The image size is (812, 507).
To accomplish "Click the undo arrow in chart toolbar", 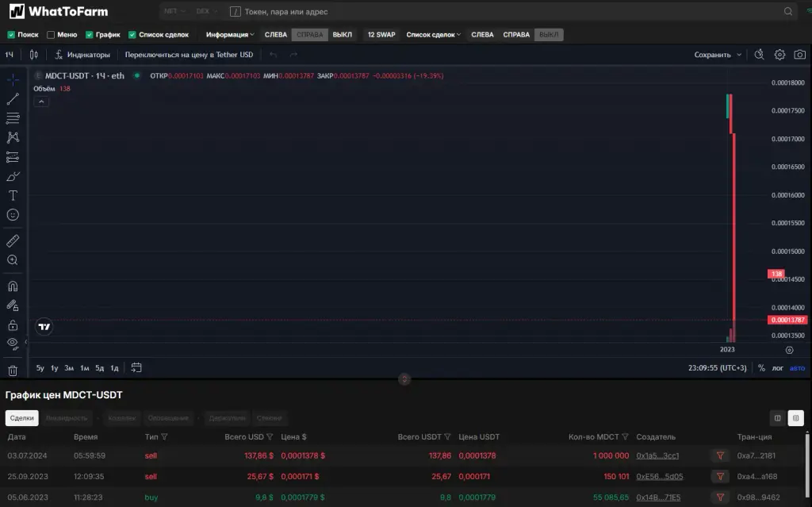I will point(273,55).
